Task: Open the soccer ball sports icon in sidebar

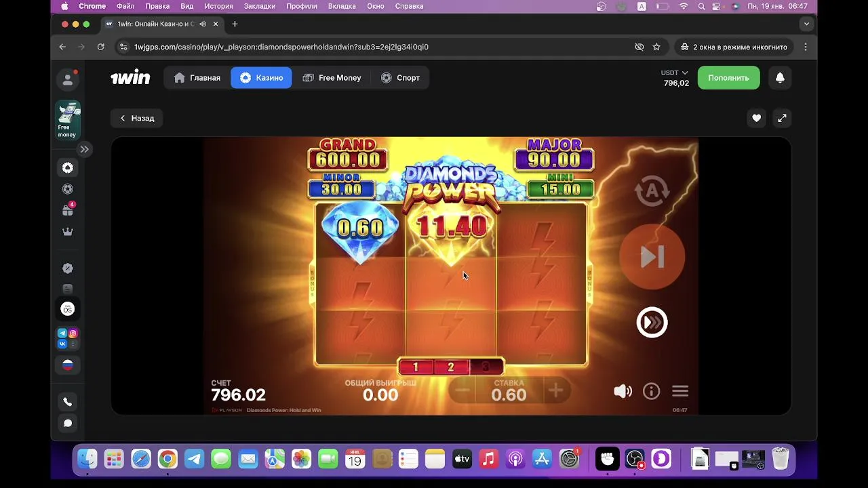Action: coord(68,189)
